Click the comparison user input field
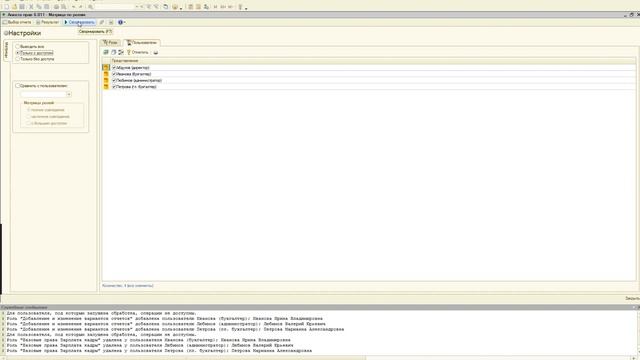640x360 pixels. pyautogui.click(x=43, y=94)
